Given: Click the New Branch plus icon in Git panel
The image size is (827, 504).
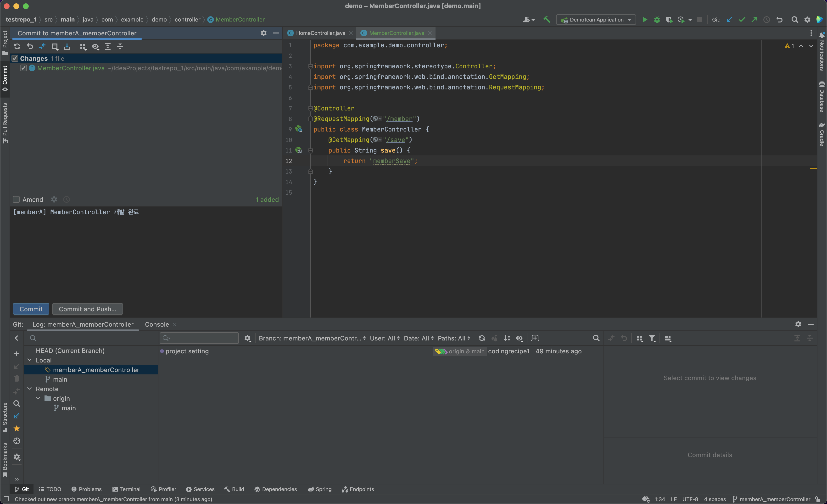Looking at the screenshot, I should click(x=17, y=354).
